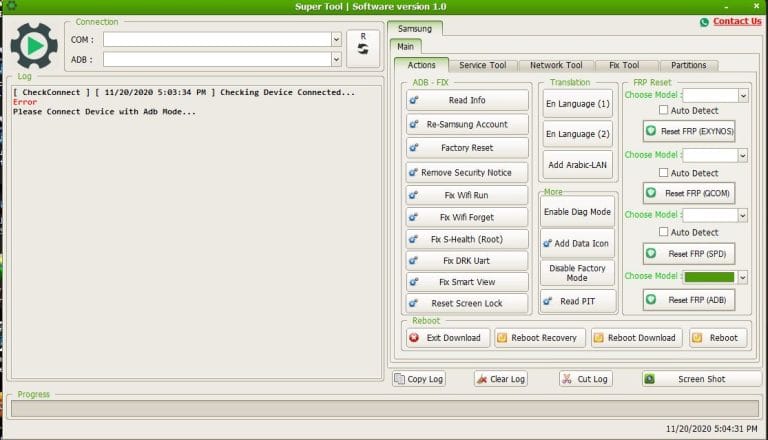768x440 pixels.
Task: Expand Choose Model dropdown above QCOM Auto Detect
Action: (x=743, y=155)
